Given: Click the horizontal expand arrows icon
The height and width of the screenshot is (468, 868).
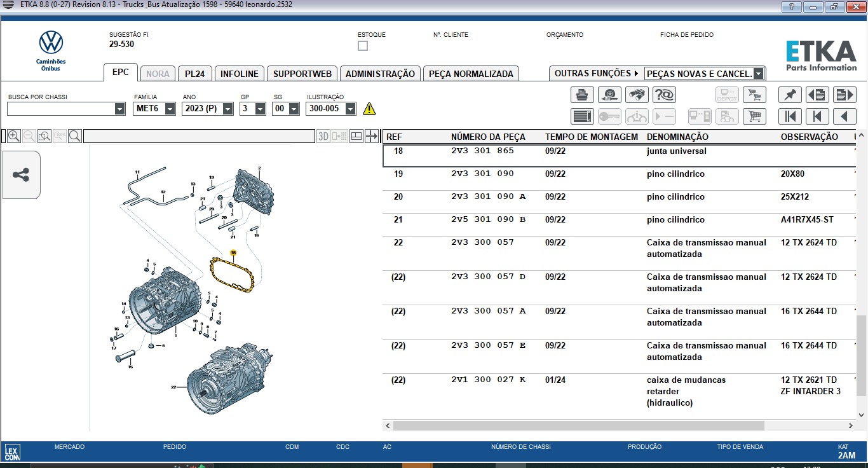Looking at the screenshot, I should pyautogui.click(x=372, y=136).
